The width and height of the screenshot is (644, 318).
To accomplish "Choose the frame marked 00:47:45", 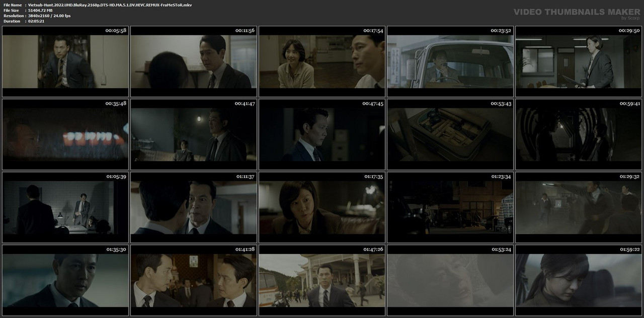I will [322, 134].
